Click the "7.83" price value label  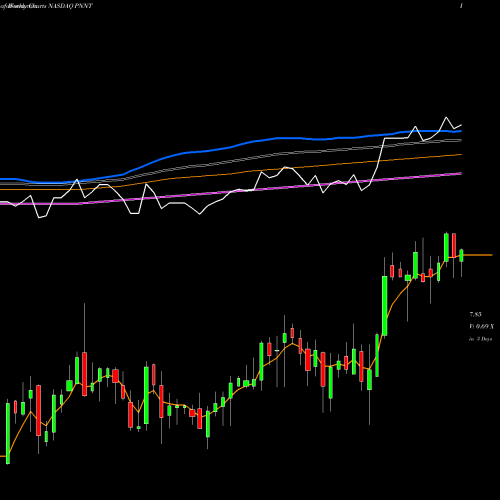476,314
